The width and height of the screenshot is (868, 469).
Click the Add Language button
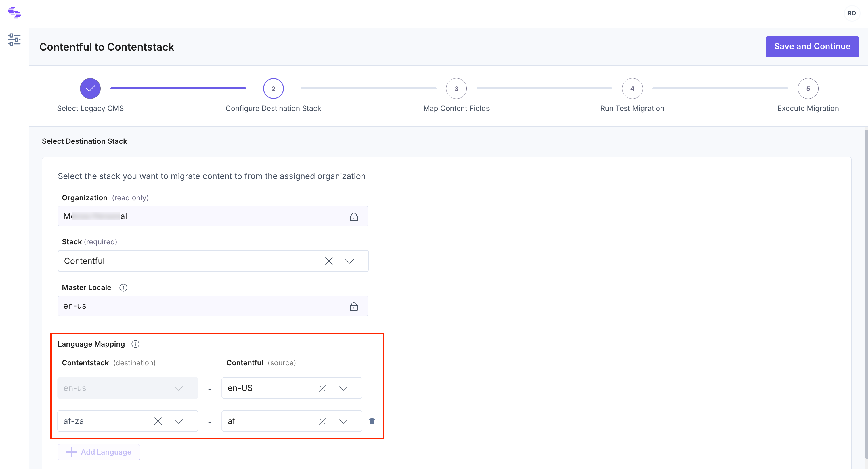(x=99, y=452)
